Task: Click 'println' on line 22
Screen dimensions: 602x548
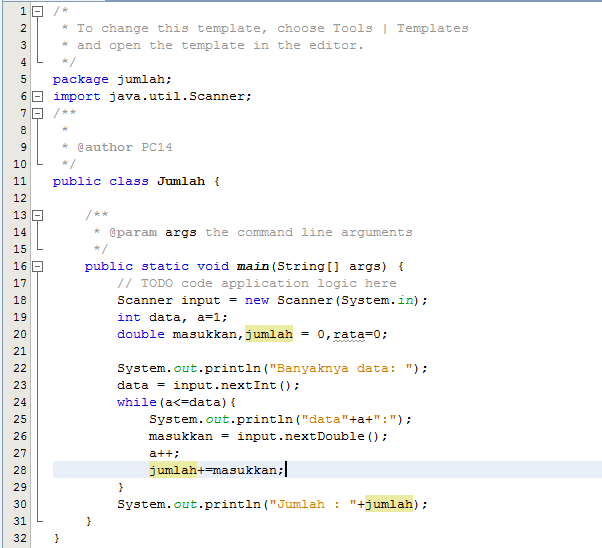Action: pyautogui.click(x=233, y=368)
